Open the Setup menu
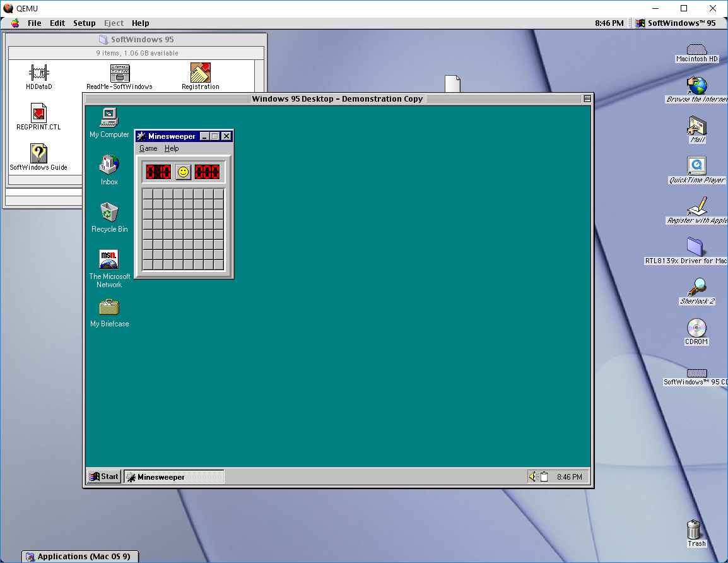This screenshot has width=728, height=563. (85, 23)
